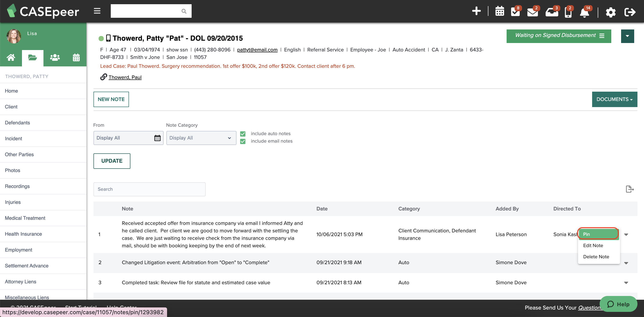Click the green case status dot
The image size is (644, 317).
point(101,39)
